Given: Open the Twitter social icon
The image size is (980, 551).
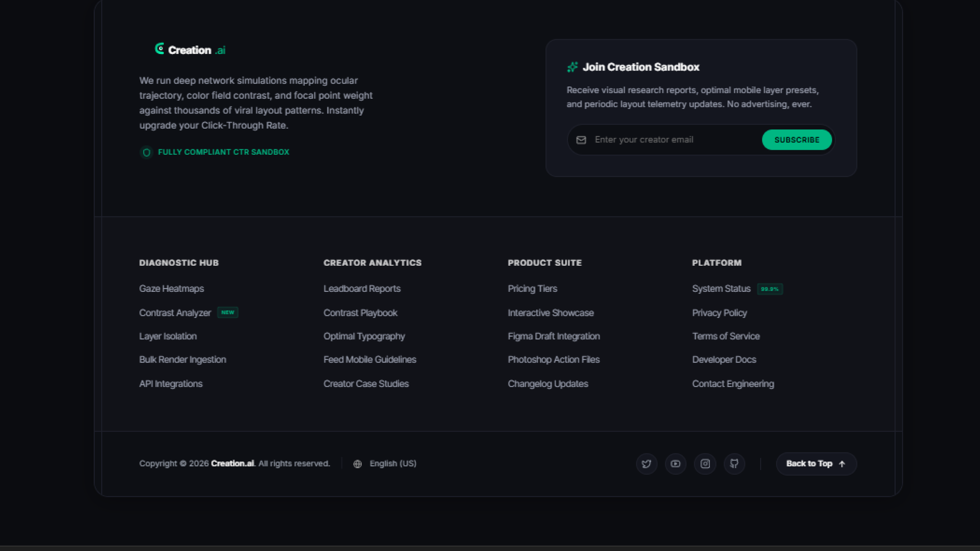Looking at the screenshot, I should pyautogui.click(x=646, y=464).
